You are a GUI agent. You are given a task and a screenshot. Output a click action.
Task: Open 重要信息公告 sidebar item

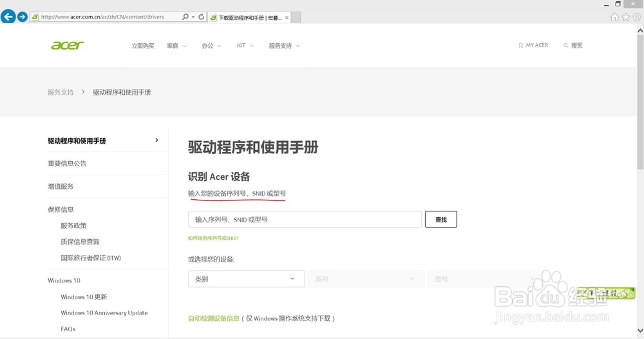point(67,163)
